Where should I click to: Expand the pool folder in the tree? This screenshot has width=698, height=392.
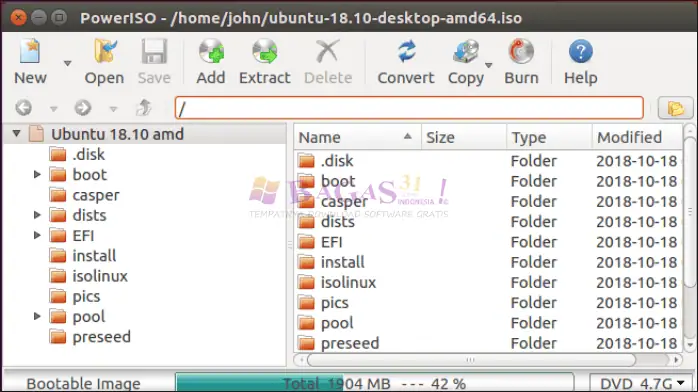37,316
